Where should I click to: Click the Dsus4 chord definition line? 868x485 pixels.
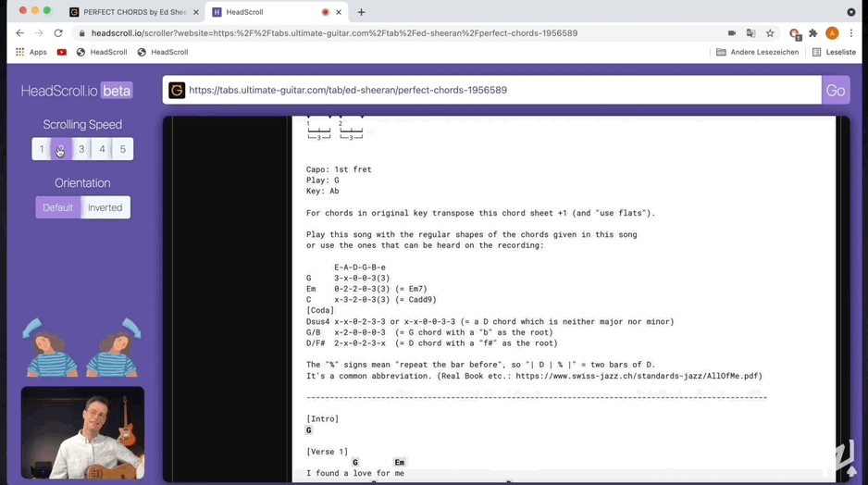coord(490,322)
